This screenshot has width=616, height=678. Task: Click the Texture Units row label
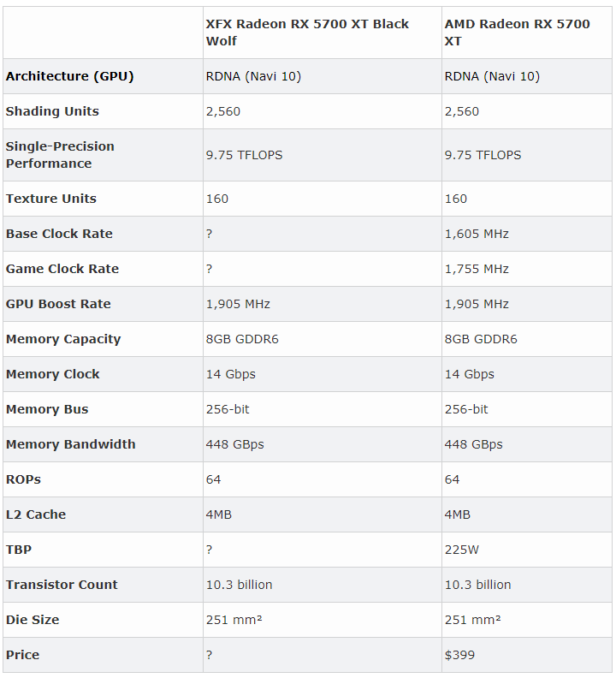[x=51, y=199]
